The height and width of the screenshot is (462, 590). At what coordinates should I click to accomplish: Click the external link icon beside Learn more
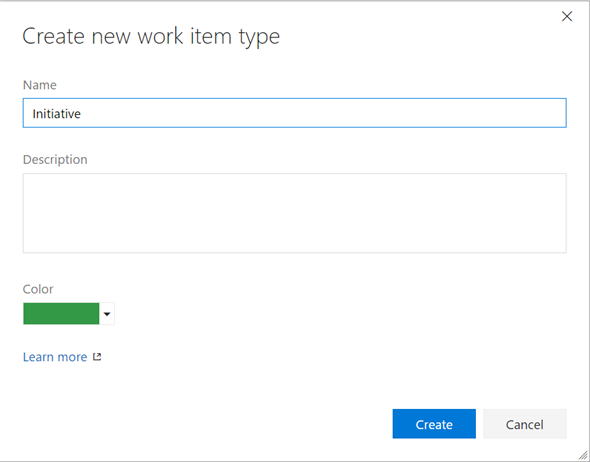[97, 356]
